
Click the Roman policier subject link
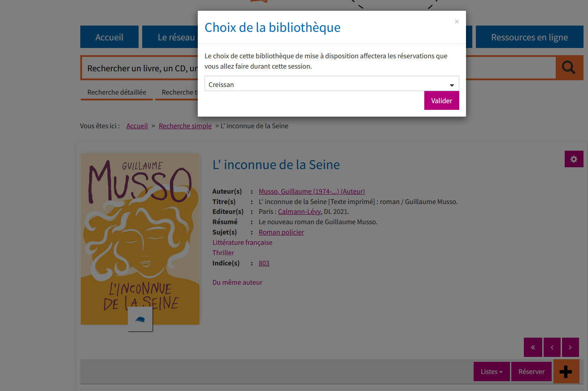click(281, 232)
